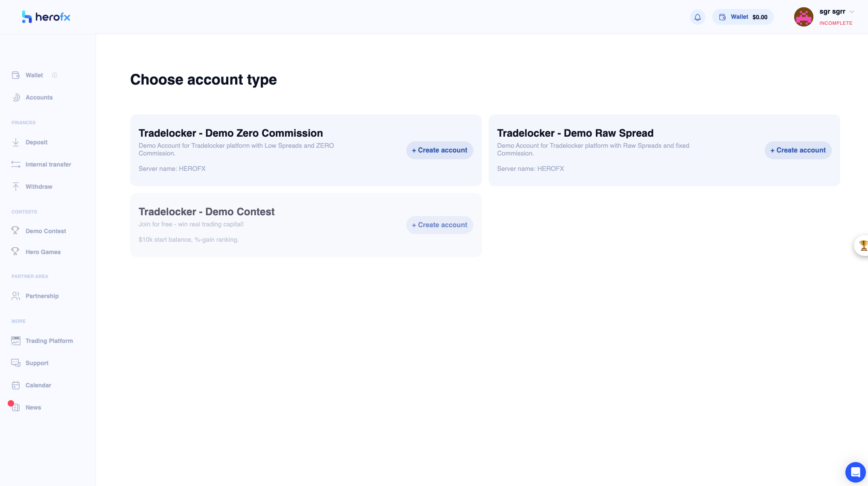Expand the sgr sgrr profile dropdown chevron
Image resolution: width=868 pixels, height=486 pixels.
tap(852, 12)
